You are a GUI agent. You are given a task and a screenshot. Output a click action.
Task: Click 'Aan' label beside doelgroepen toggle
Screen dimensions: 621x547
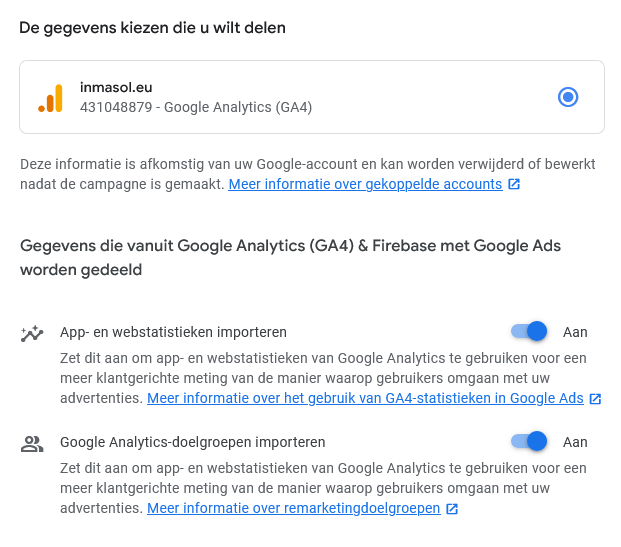(575, 442)
